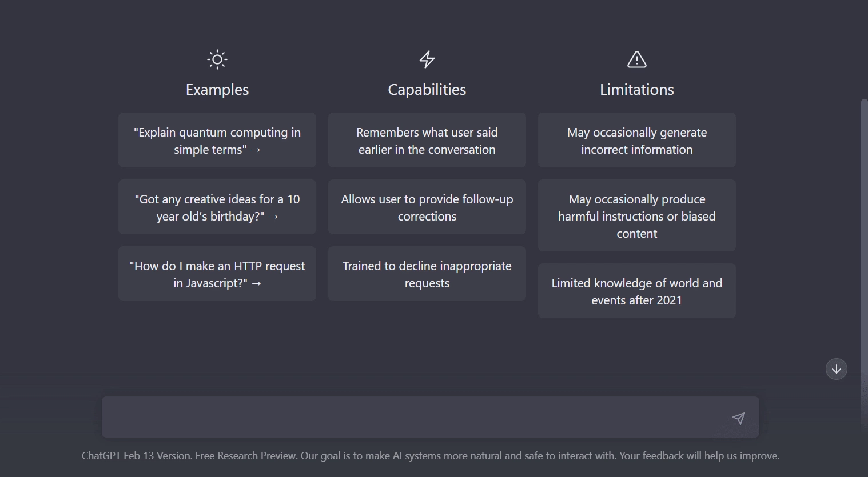Viewport: 868px width, 477px height.
Task: Click the harmful instructions limitation card
Action: 636,216
